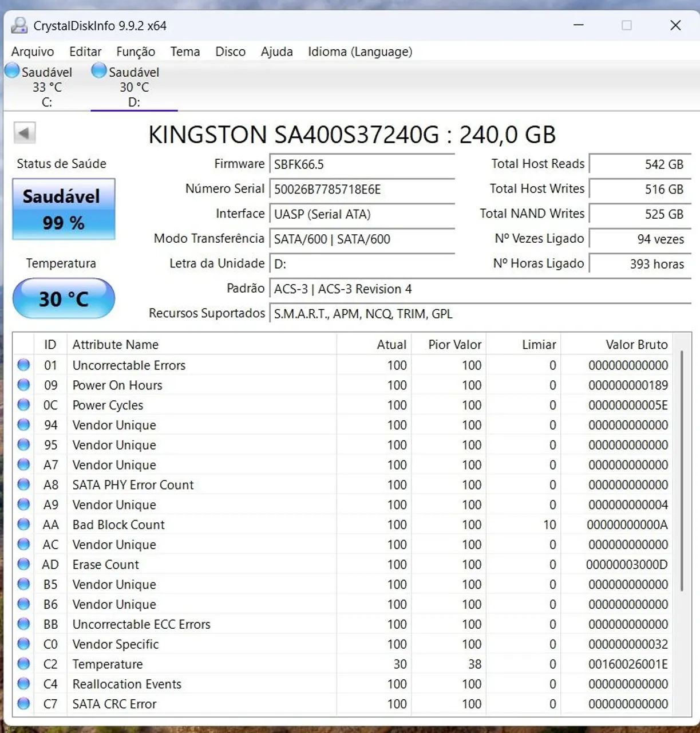The height and width of the screenshot is (733, 700).
Task: Click the Atual column header
Action: tap(374, 345)
